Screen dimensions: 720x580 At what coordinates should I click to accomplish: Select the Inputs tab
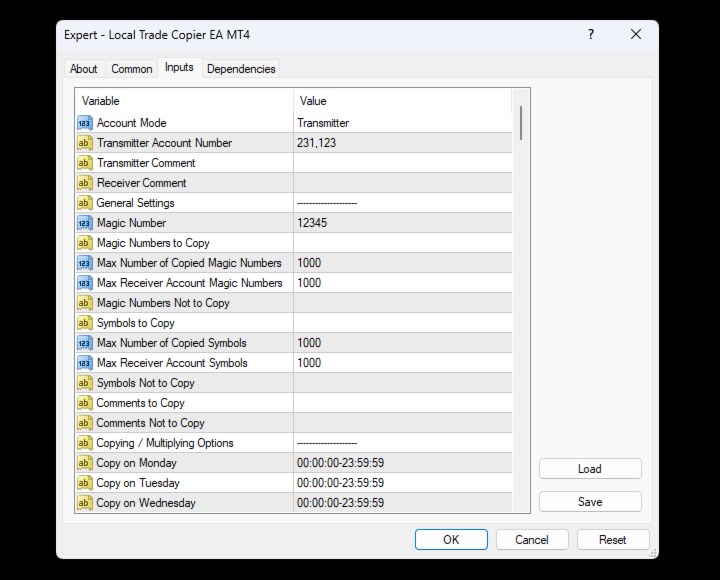179,68
